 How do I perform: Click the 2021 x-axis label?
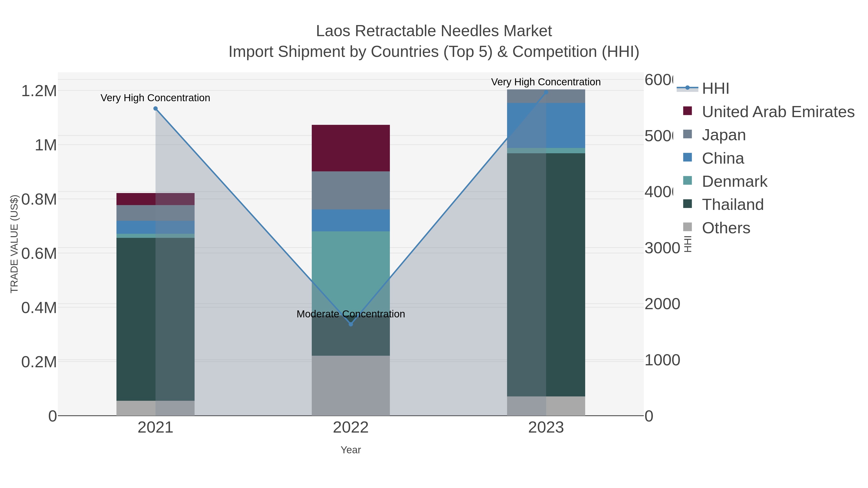point(155,428)
